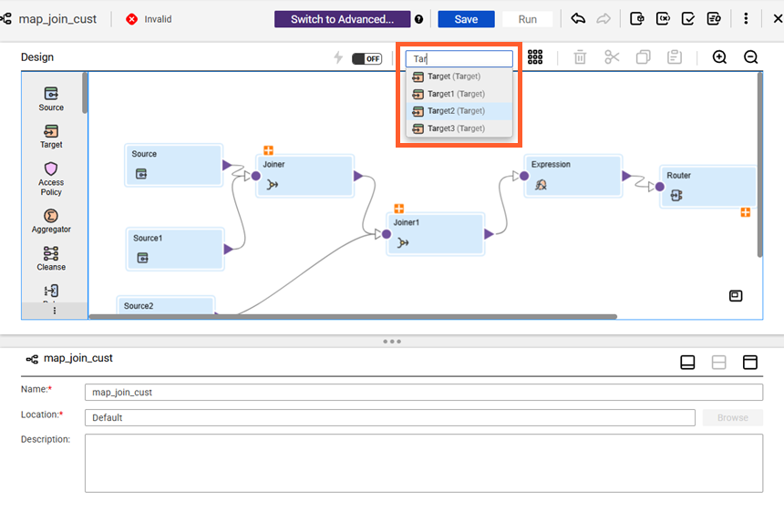The height and width of the screenshot is (532, 784).
Task: Close the mapping with the X icon
Action: [778, 19]
